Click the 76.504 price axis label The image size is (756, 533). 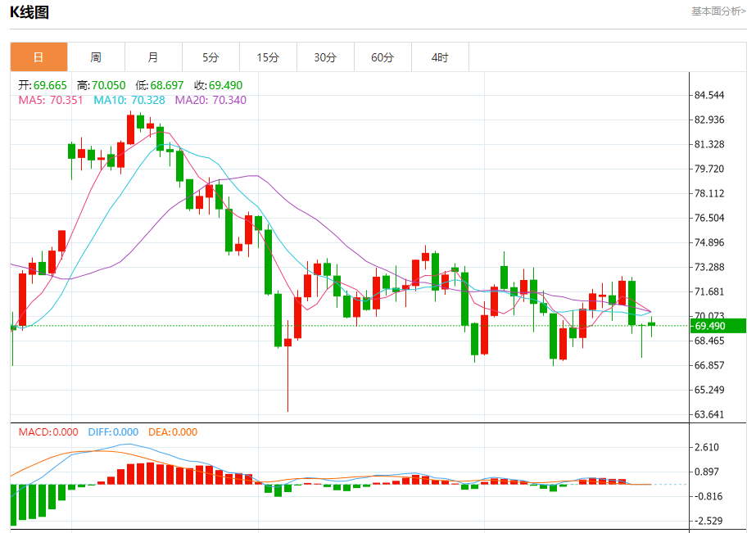709,219
